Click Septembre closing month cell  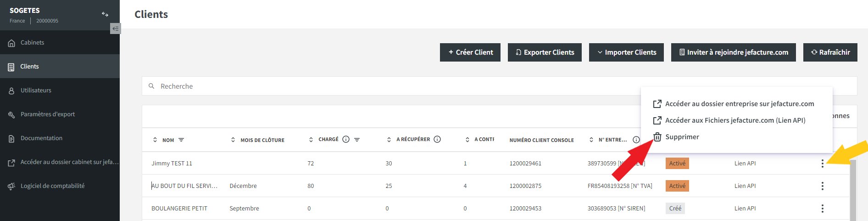[x=244, y=208]
